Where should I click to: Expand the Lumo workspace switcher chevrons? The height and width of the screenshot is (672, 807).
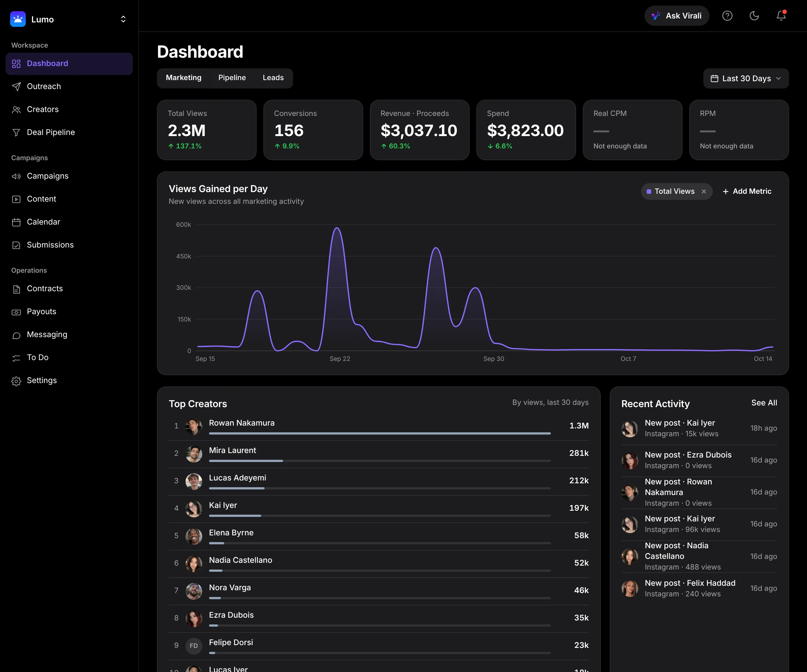(x=123, y=19)
